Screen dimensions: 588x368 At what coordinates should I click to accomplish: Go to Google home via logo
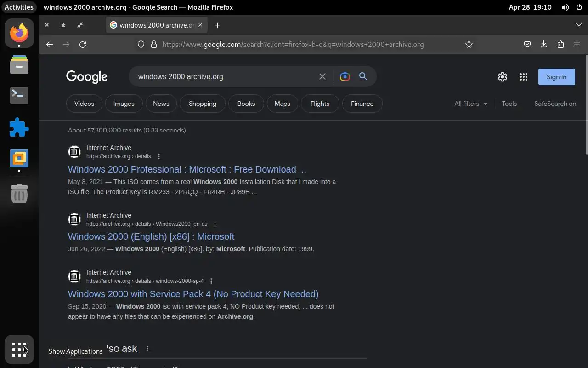coord(87,77)
